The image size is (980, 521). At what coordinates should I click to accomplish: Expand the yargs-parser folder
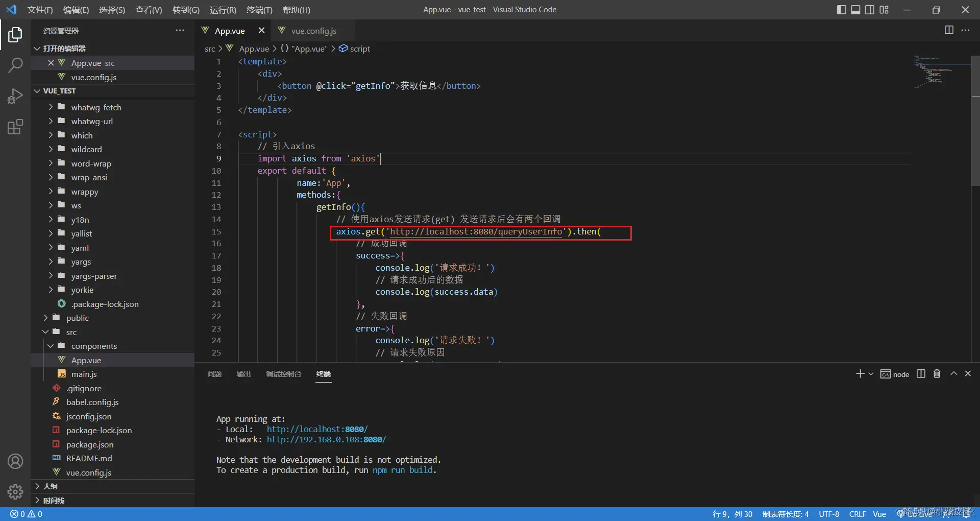[x=112, y=276]
